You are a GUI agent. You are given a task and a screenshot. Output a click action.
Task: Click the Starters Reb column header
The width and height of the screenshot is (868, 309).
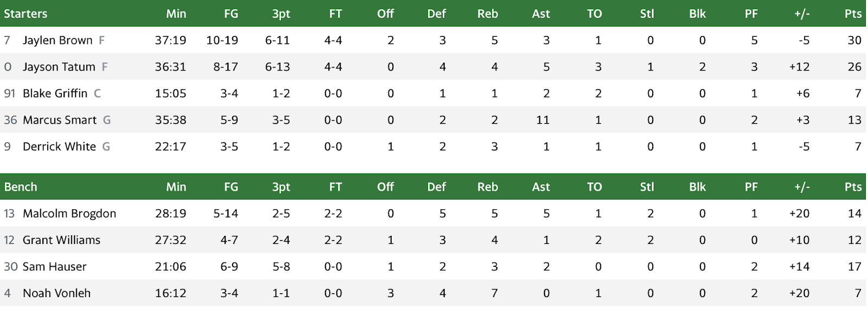coord(487,14)
